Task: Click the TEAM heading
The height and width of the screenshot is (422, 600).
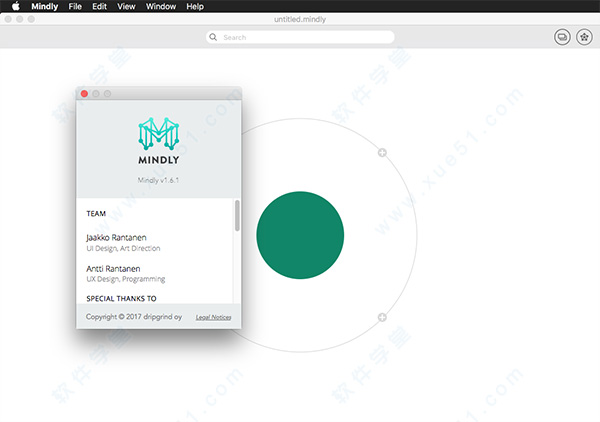Action: tap(96, 213)
